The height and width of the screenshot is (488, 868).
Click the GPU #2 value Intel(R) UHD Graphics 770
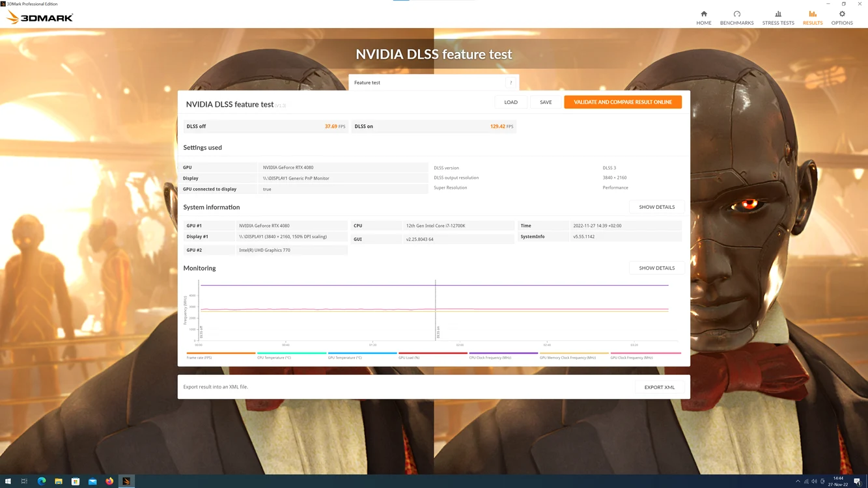(264, 250)
